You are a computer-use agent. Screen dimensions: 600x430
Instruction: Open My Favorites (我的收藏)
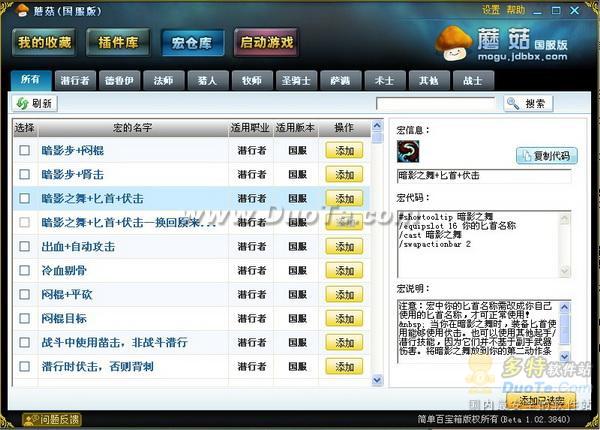44,42
